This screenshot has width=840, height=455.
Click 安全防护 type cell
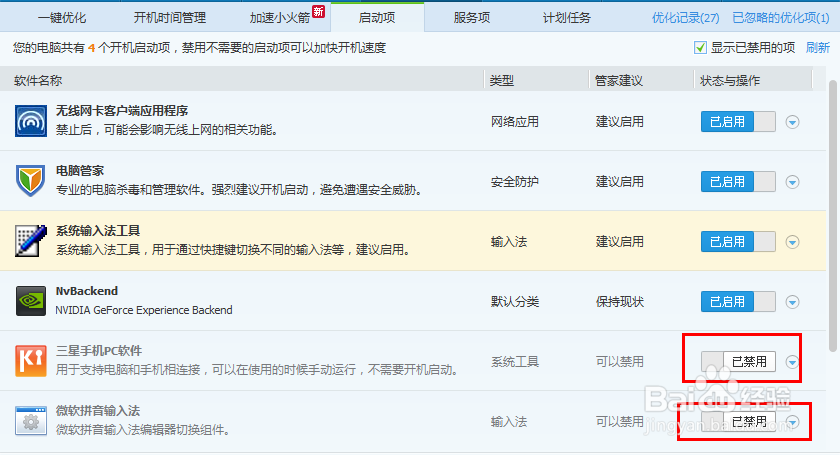pyautogui.click(x=515, y=182)
